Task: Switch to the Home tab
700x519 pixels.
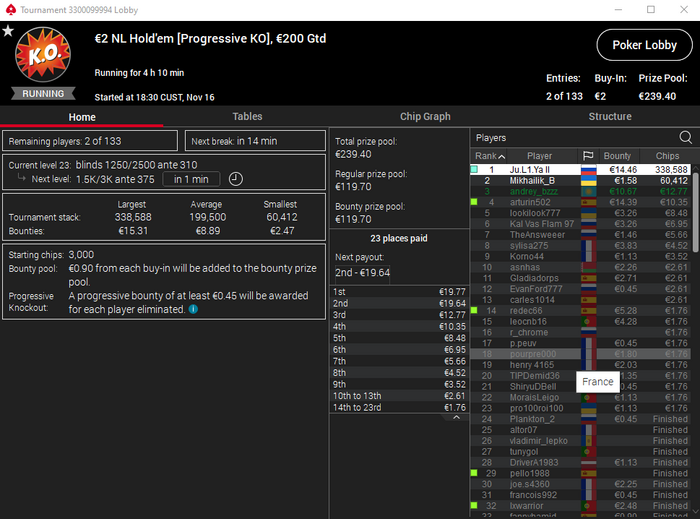Action: point(82,117)
